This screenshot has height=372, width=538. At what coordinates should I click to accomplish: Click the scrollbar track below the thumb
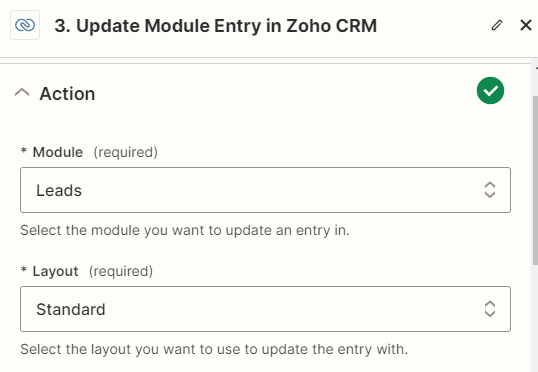pos(535,317)
